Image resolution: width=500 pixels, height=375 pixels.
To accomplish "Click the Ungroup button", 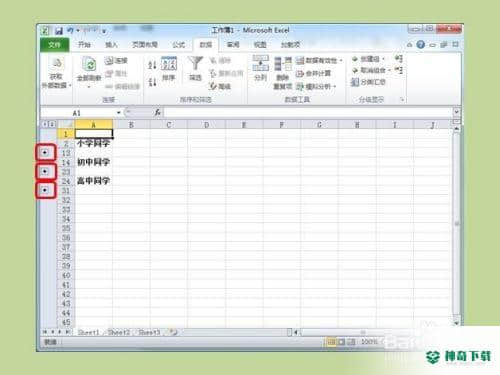I will point(369,70).
